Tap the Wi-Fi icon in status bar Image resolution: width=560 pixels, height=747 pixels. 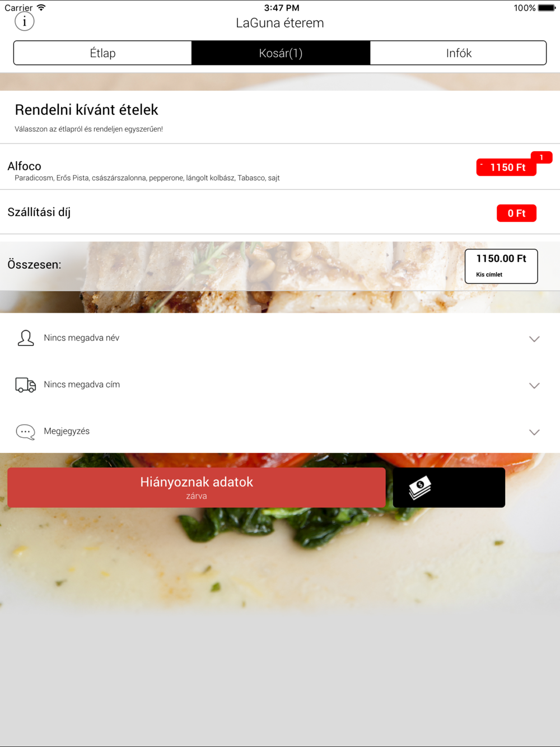(x=41, y=8)
